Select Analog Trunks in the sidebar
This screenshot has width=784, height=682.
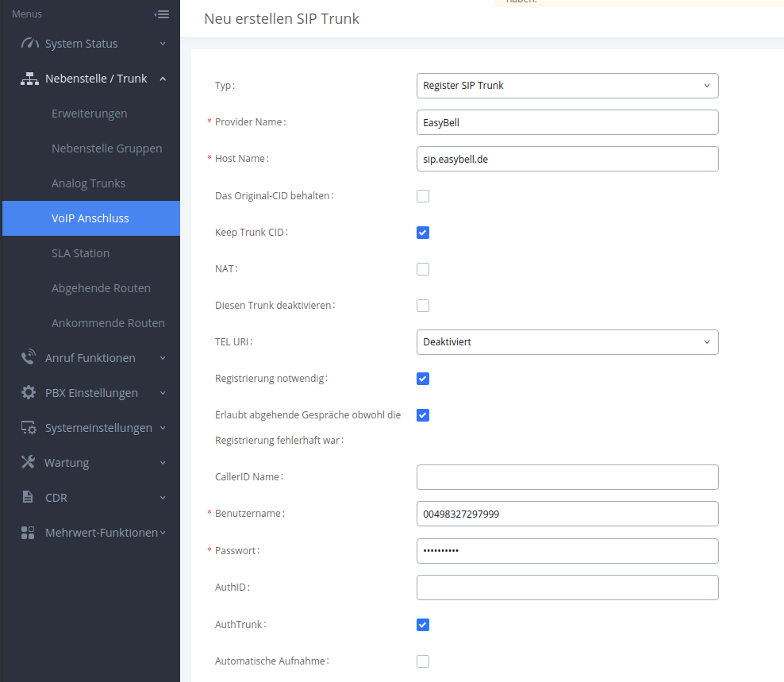[x=88, y=183]
